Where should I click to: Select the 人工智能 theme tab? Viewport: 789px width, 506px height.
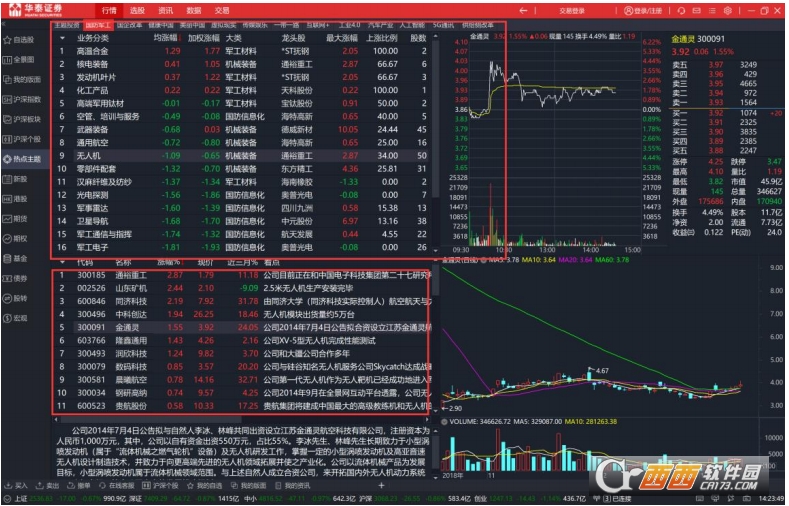(412, 25)
